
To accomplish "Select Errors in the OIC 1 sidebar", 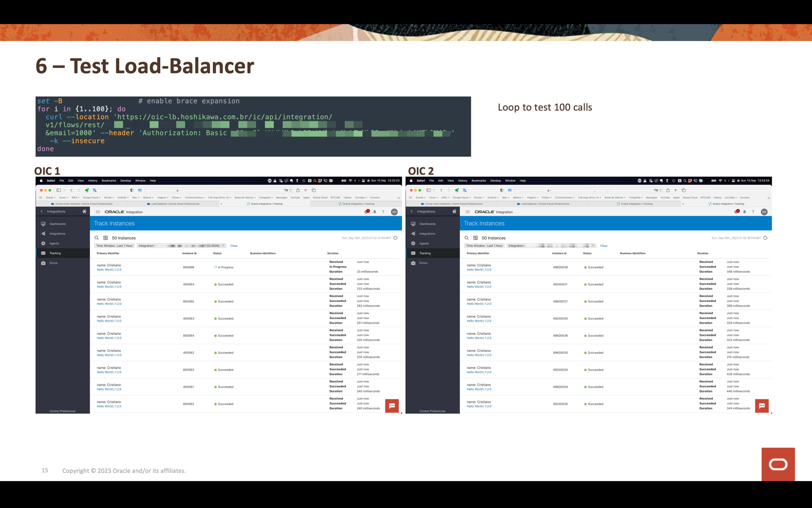I will (54, 263).
